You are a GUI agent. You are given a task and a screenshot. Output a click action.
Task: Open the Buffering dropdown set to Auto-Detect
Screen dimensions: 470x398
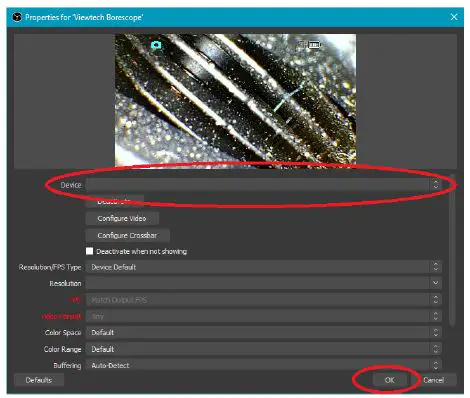point(263,365)
